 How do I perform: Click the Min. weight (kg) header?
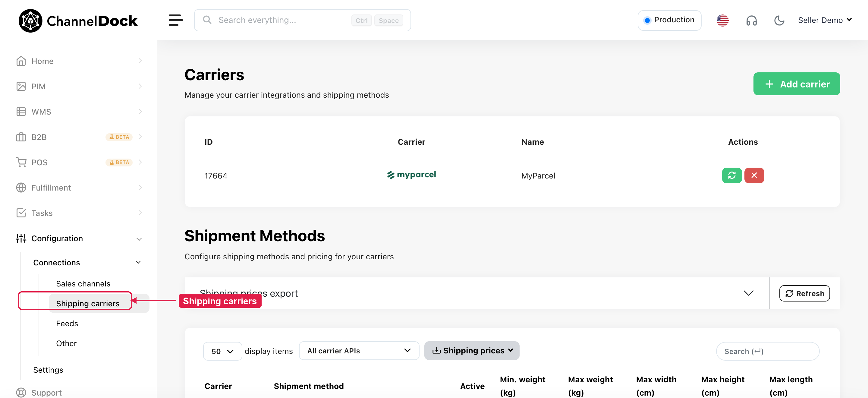coord(523,386)
